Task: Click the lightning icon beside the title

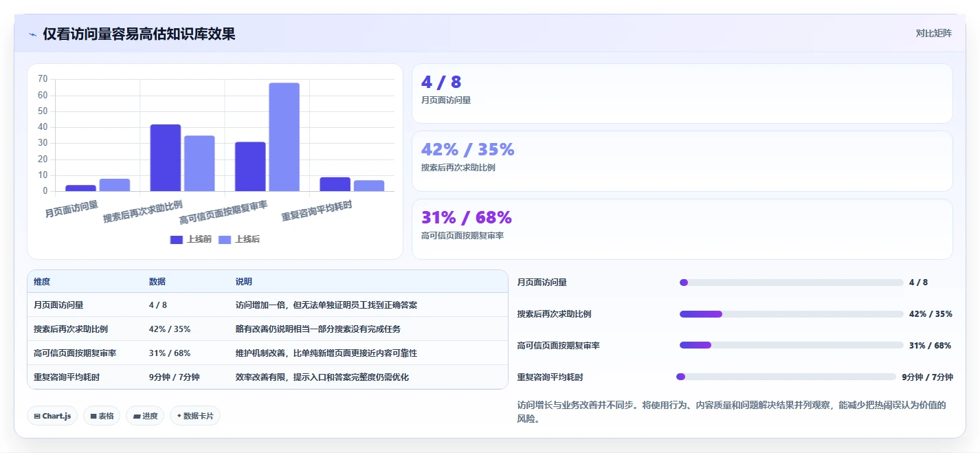Action: (x=32, y=34)
